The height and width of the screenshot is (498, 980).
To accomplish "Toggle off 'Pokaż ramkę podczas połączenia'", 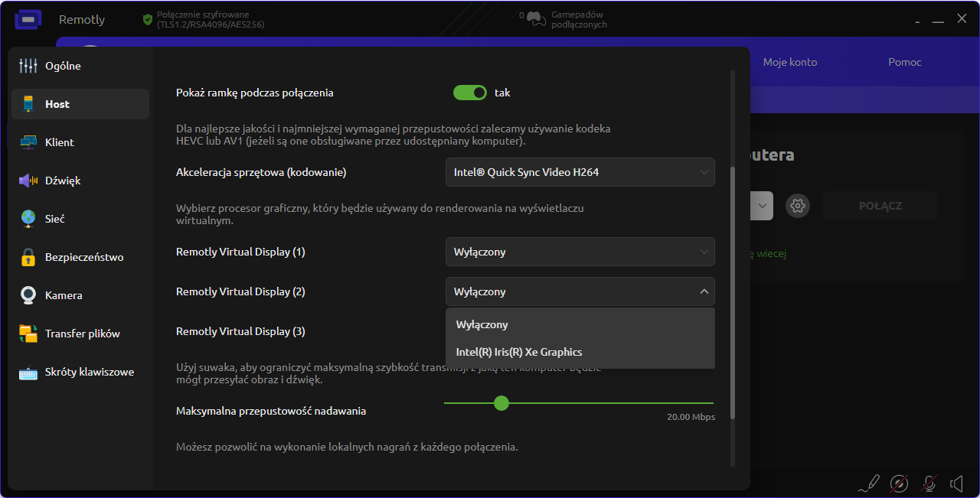I will point(470,93).
